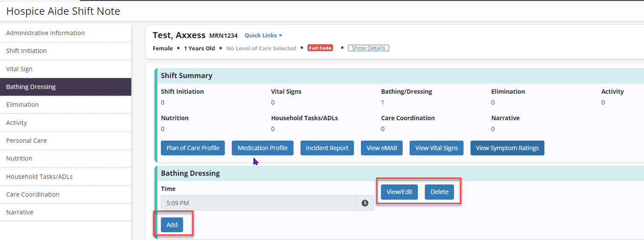644x240 pixels.
Task: Open the Plan of Care Profile
Action: [x=193, y=148]
